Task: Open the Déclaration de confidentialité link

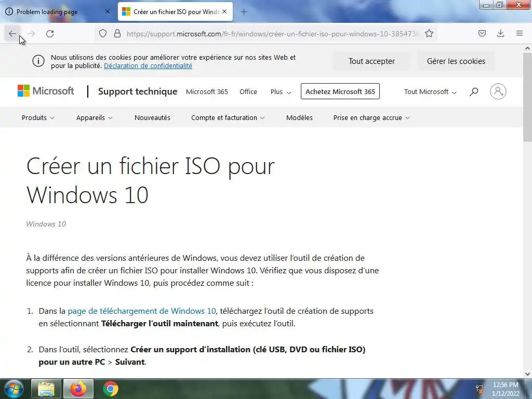Action: coord(148,66)
